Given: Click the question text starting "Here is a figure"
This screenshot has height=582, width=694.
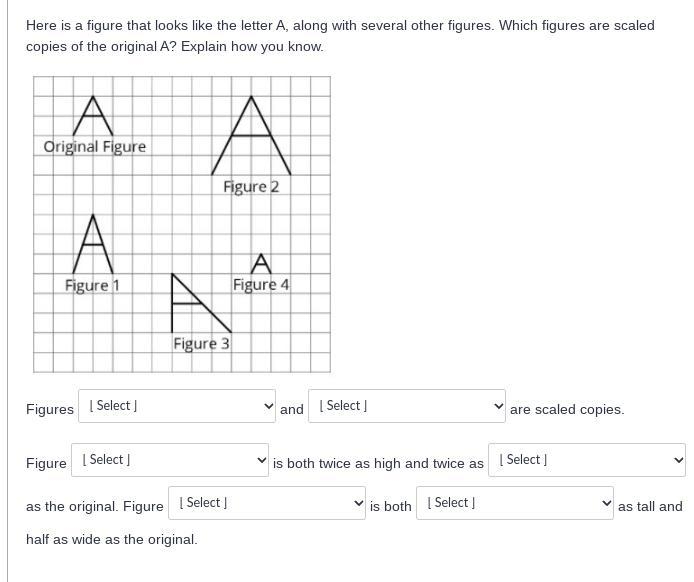Looking at the screenshot, I should (340, 36).
